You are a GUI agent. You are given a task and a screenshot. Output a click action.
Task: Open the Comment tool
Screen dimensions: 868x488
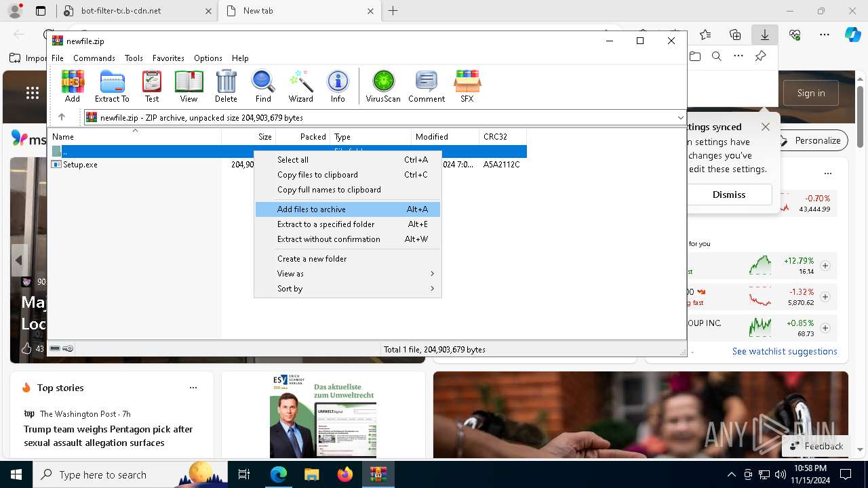pos(427,86)
